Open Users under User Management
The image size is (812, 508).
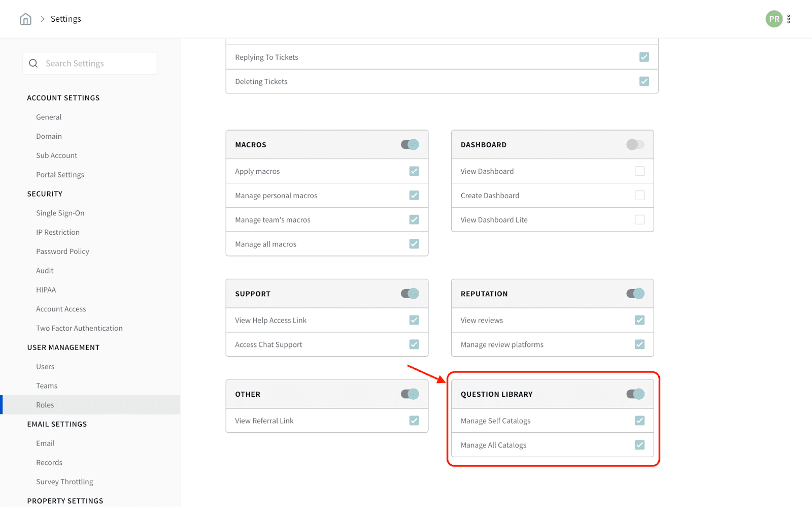[x=45, y=367]
